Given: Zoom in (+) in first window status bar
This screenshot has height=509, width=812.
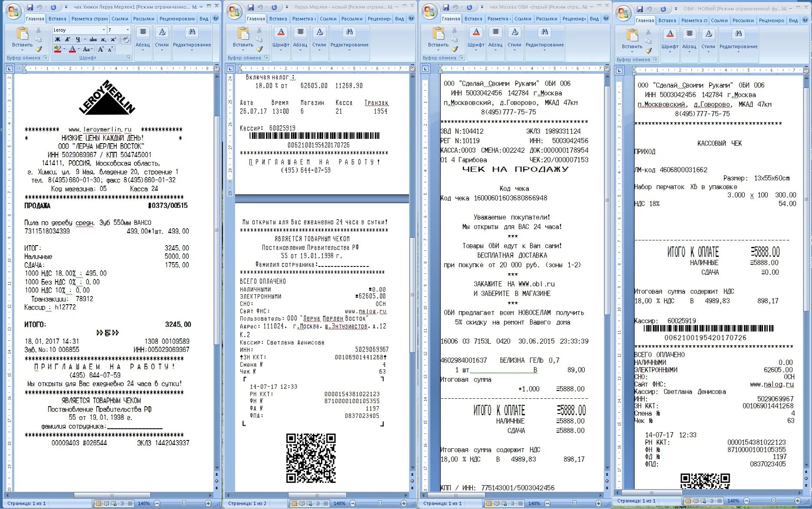Looking at the screenshot, I should tap(208, 503).
